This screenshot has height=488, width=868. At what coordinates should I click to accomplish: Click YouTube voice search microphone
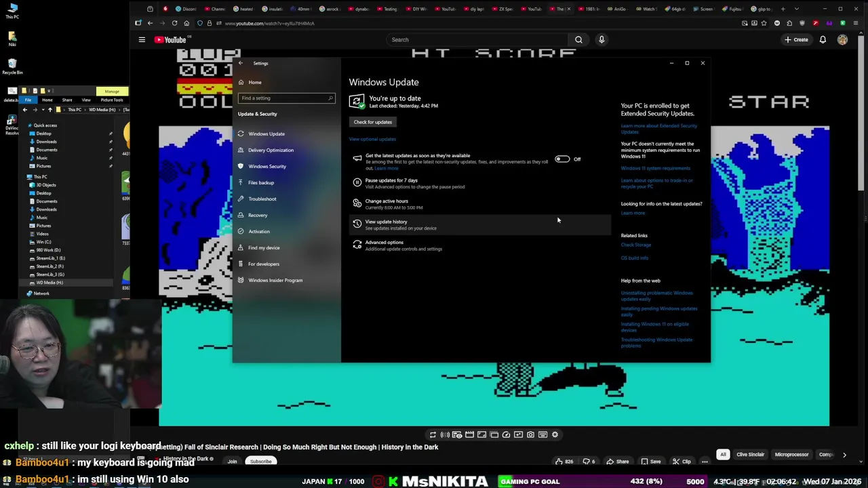pos(601,40)
